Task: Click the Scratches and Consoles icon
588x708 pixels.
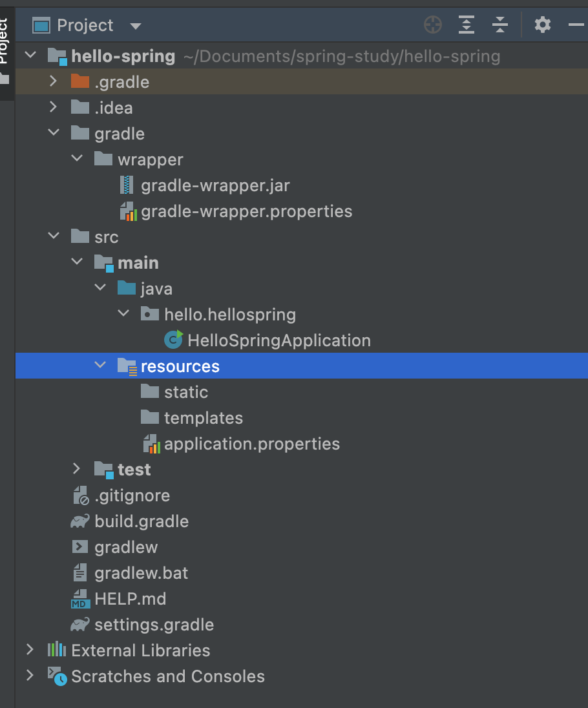Action: pyautogui.click(x=58, y=676)
